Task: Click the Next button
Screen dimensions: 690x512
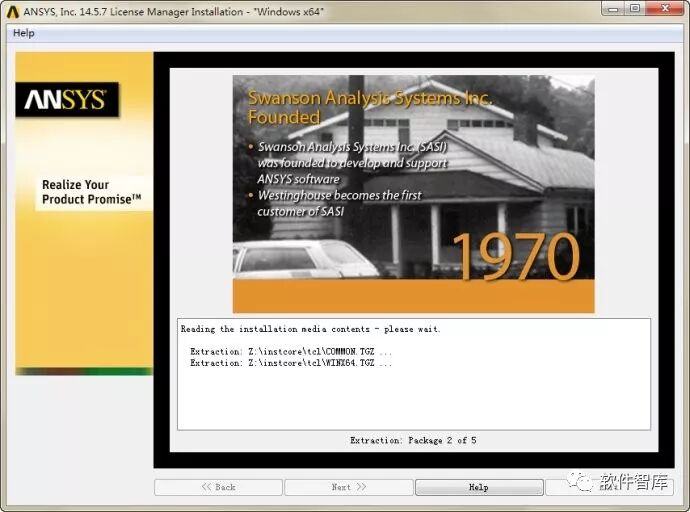Action: click(x=349, y=487)
